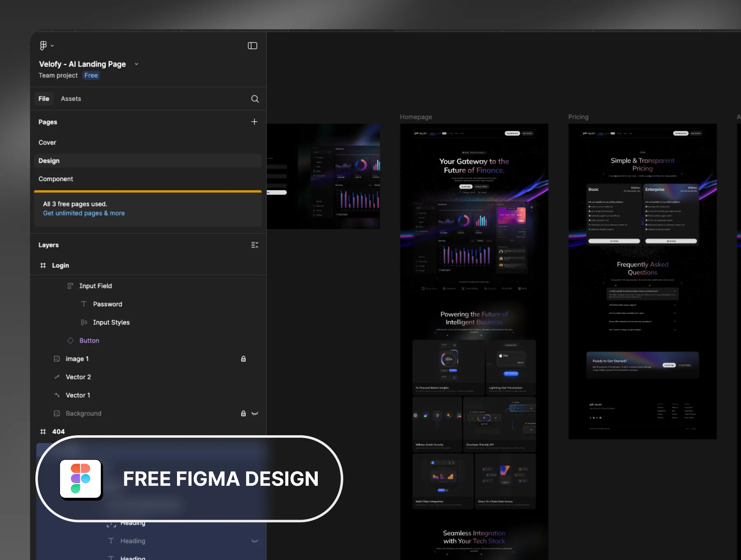Click the Figma logo in banner

coord(81,479)
